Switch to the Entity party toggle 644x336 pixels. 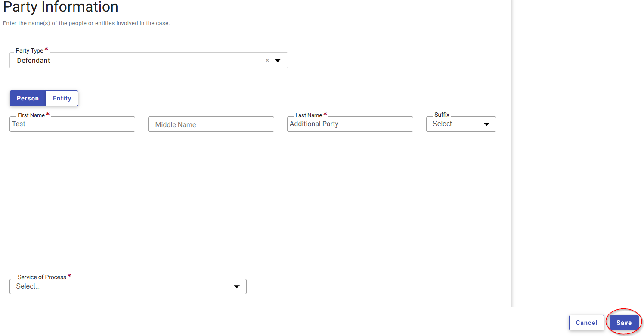click(62, 98)
